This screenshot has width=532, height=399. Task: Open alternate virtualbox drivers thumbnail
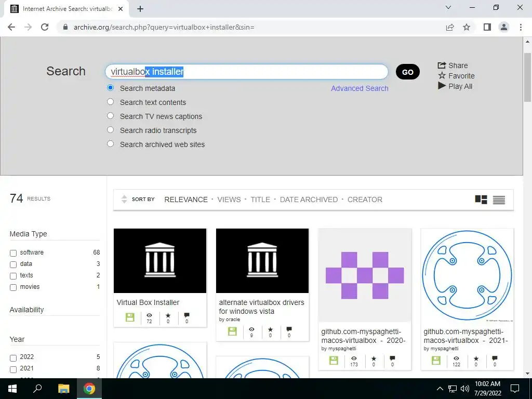pos(262,261)
